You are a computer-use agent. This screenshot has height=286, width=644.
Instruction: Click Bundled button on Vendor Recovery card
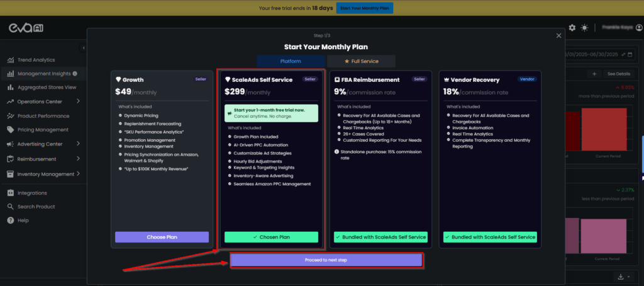click(490, 237)
